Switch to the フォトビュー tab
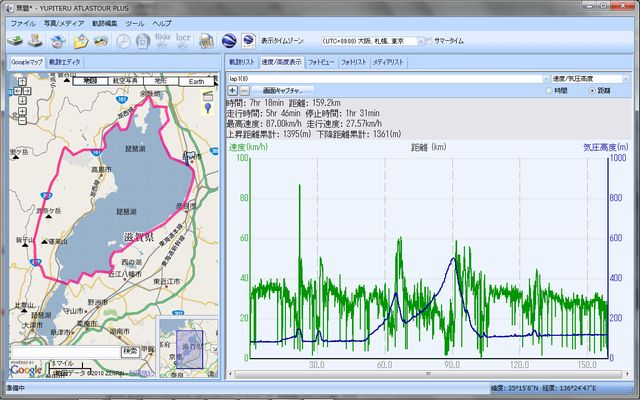The width and height of the screenshot is (640, 400). pyautogui.click(x=321, y=62)
